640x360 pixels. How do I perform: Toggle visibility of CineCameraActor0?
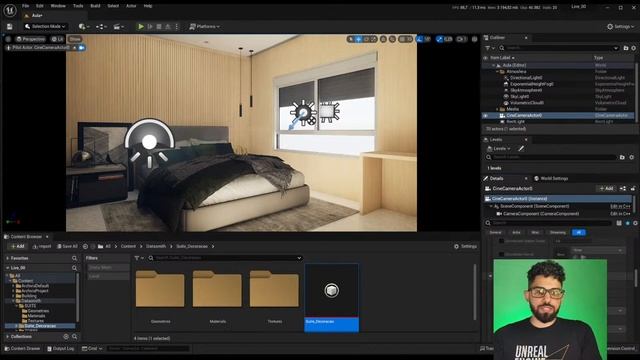coord(486,116)
